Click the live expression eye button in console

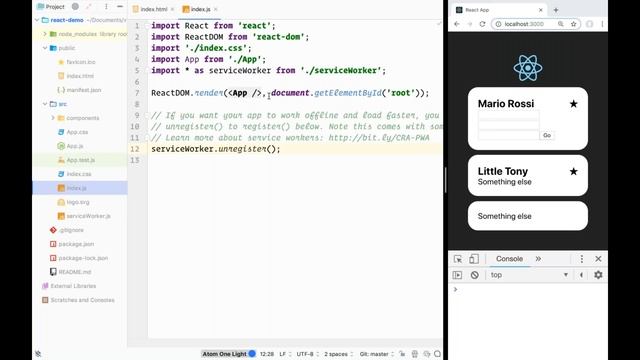[581, 275]
